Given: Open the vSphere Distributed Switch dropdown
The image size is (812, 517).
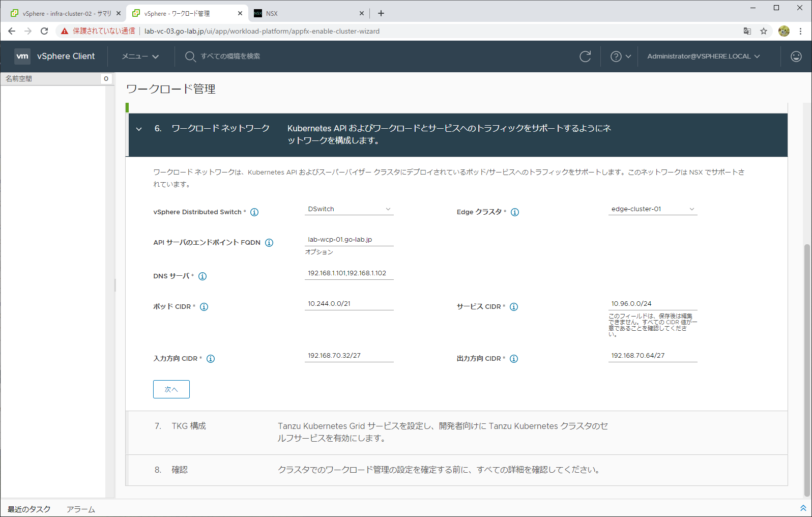Looking at the screenshot, I should 349,209.
